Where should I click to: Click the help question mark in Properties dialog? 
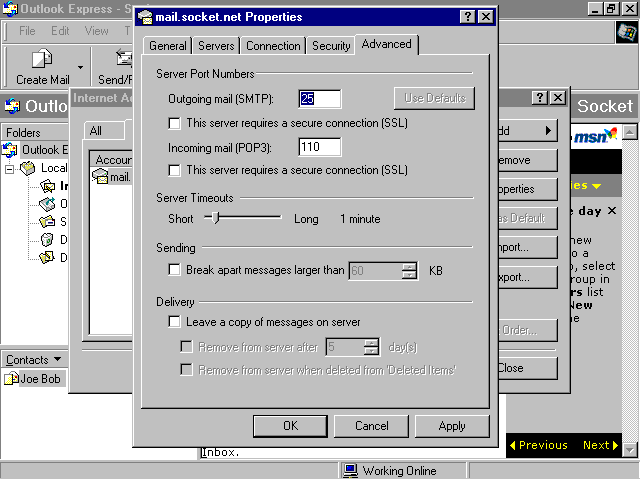point(468,17)
